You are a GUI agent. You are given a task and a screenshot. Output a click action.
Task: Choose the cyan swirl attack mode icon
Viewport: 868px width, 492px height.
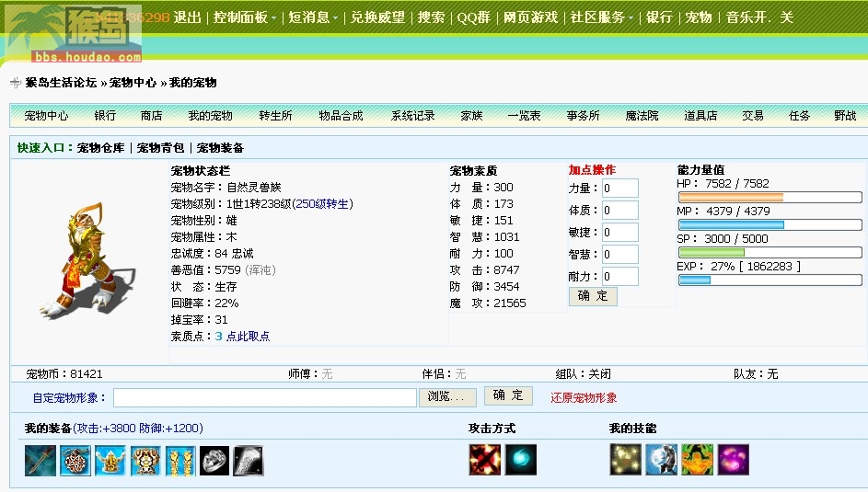click(x=521, y=460)
